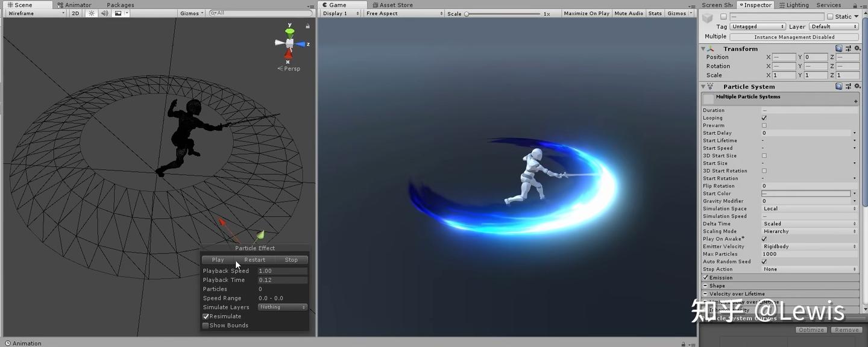The width and height of the screenshot is (868, 347).
Task: Click the particle Restart button
Action: click(x=254, y=260)
